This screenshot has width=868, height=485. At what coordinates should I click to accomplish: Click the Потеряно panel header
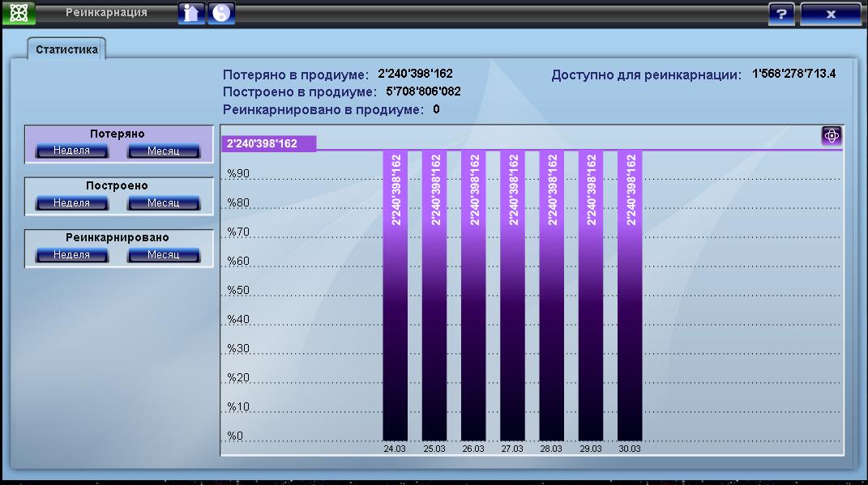[118, 134]
